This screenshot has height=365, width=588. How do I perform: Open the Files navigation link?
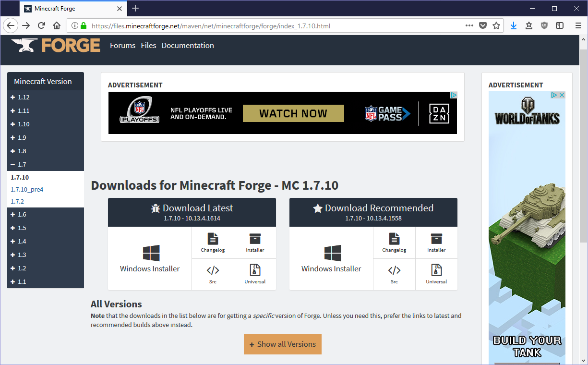click(x=148, y=45)
